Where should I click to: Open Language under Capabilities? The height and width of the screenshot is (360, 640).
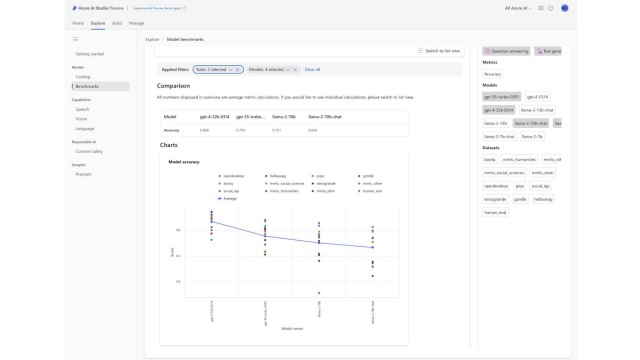(85, 129)
